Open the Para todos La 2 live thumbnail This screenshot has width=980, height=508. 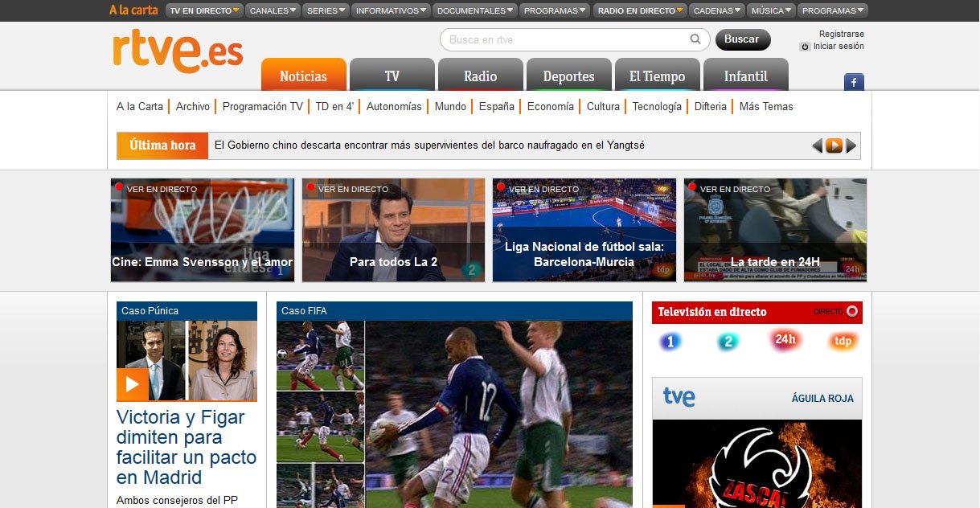tap(394, 230)
